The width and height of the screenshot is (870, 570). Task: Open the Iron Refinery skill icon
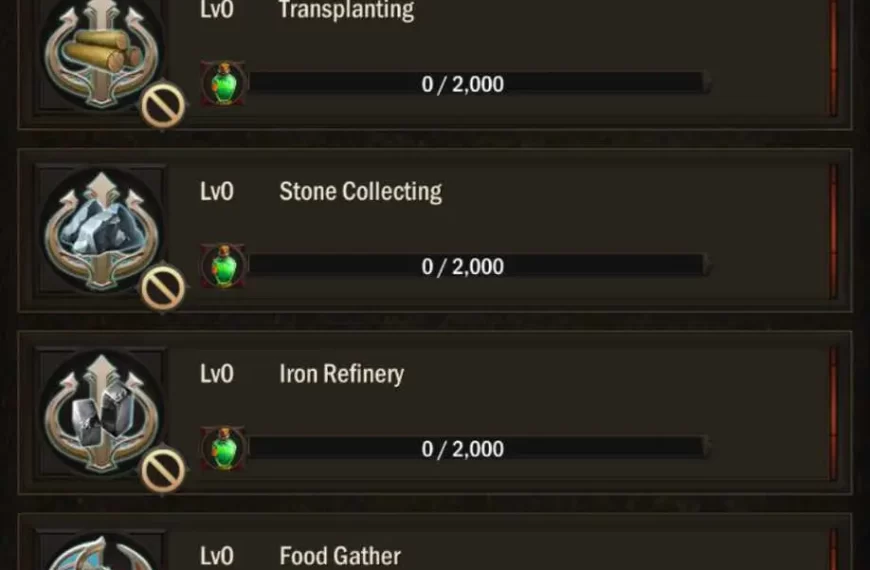pos(100,412)
